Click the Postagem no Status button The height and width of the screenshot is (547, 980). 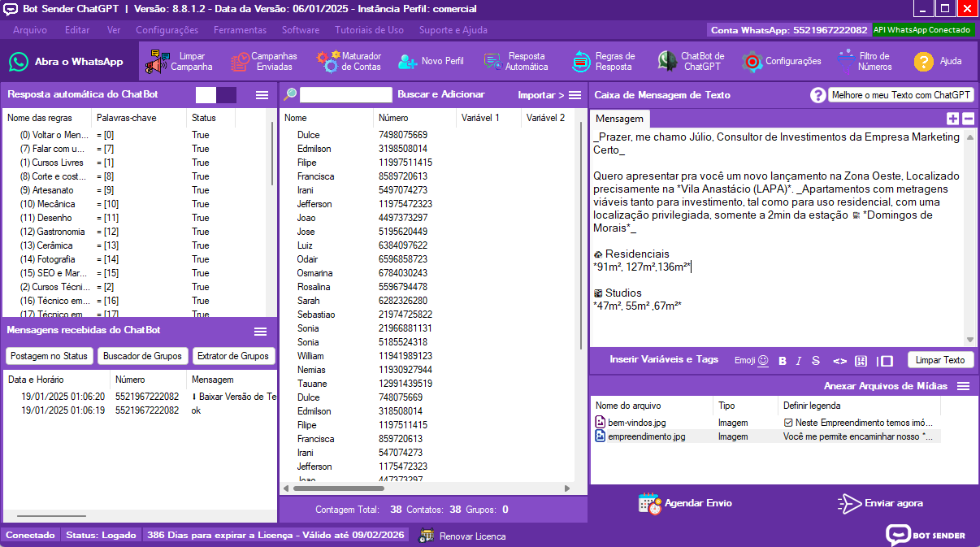(49, 356)
